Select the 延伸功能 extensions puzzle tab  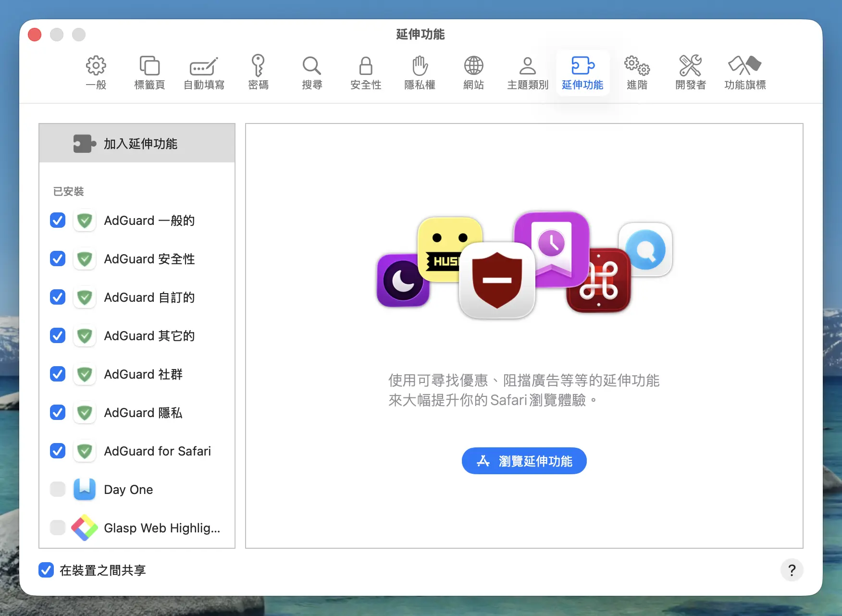click(x=582, y=73)
